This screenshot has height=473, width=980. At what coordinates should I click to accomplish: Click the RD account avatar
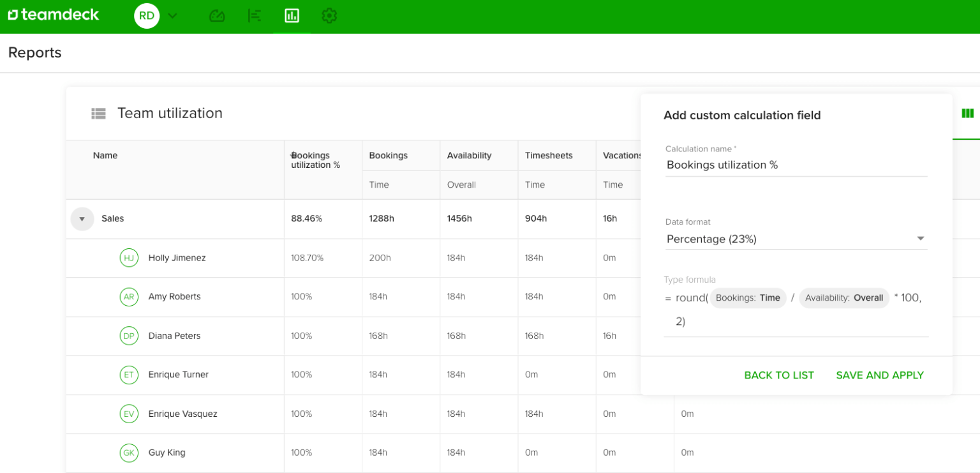146,16
